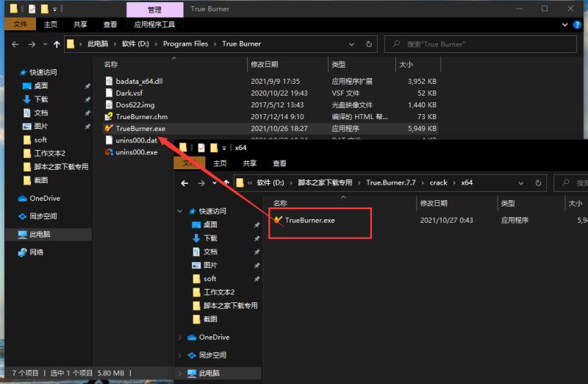This screenshot has width=588, height=384.
Task: Open the 应用程序工具 ribbon tab
Action: (x=154, y=24)
